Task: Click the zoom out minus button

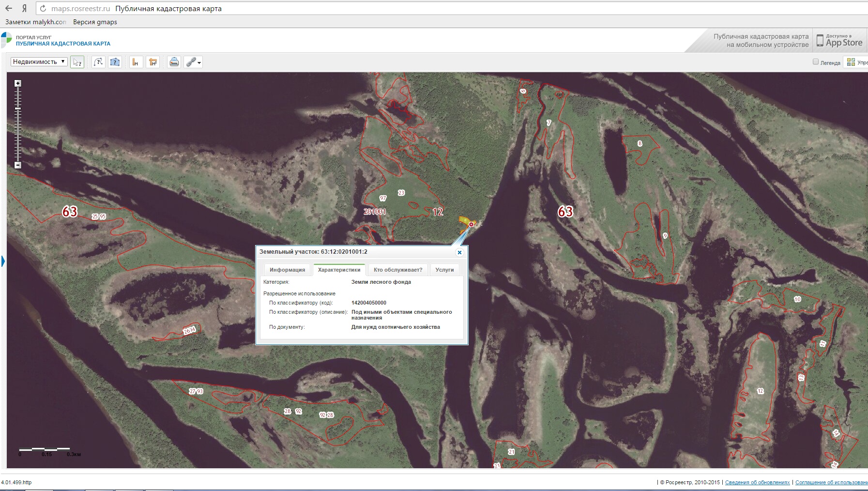Action: 18,165
